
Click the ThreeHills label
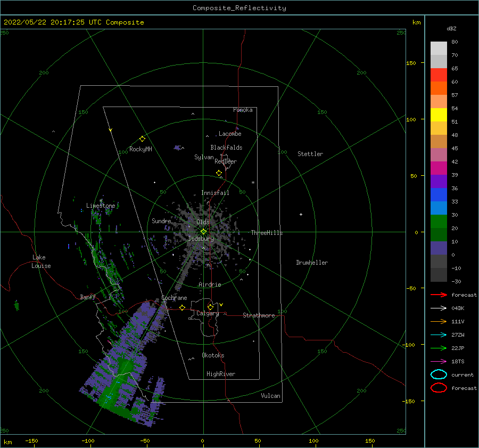pyautogui.click(x=267, y=233)
